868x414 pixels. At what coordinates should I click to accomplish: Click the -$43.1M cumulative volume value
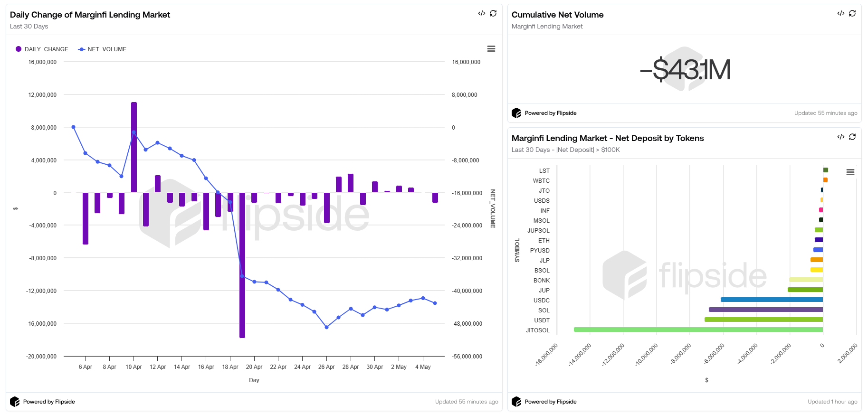[x=685, y=70]
